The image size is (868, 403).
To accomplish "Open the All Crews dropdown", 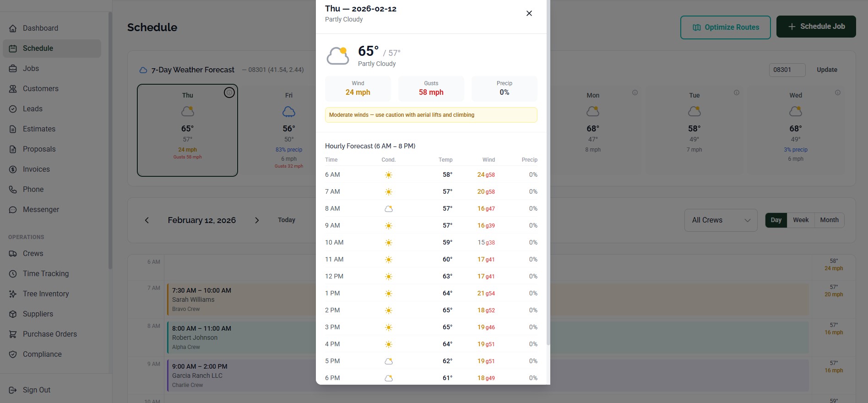I will [721, 220].
